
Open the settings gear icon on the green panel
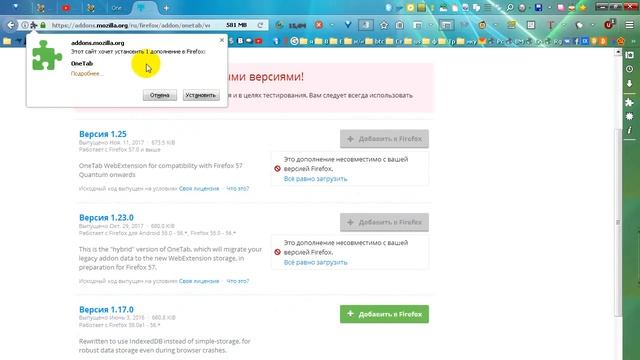[629, 116]
